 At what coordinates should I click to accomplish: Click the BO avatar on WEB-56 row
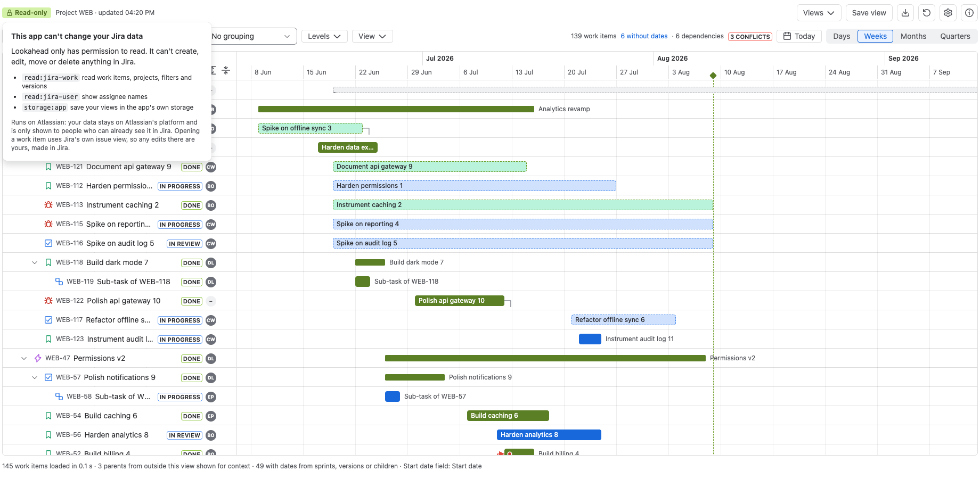211,435
